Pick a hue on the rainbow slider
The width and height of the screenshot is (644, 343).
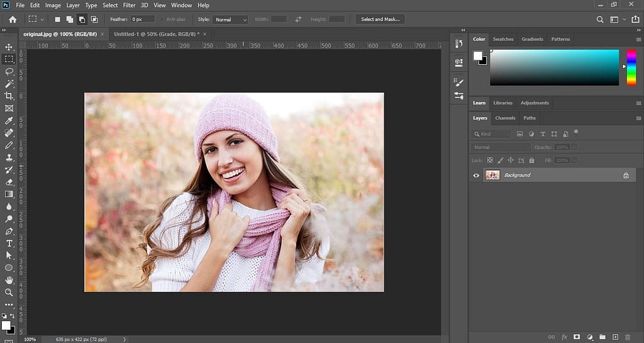pyautogui.click(x=631, y=67)
